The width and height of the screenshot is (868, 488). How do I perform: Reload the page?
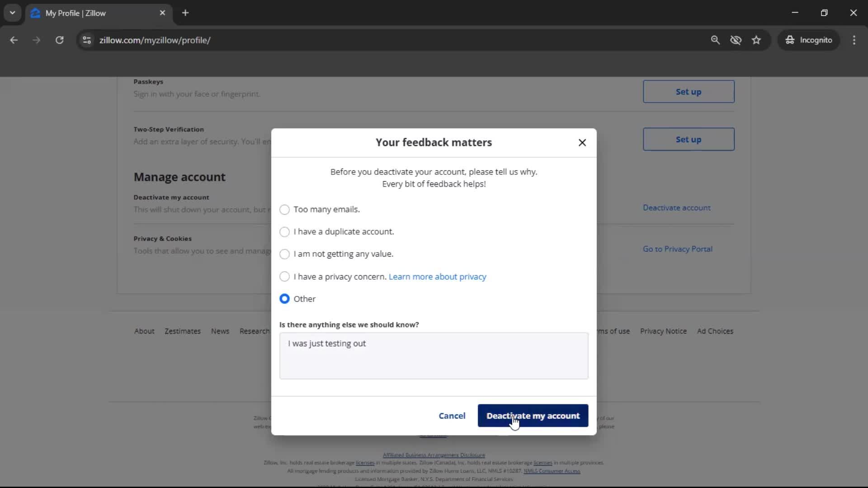point(59,40)
